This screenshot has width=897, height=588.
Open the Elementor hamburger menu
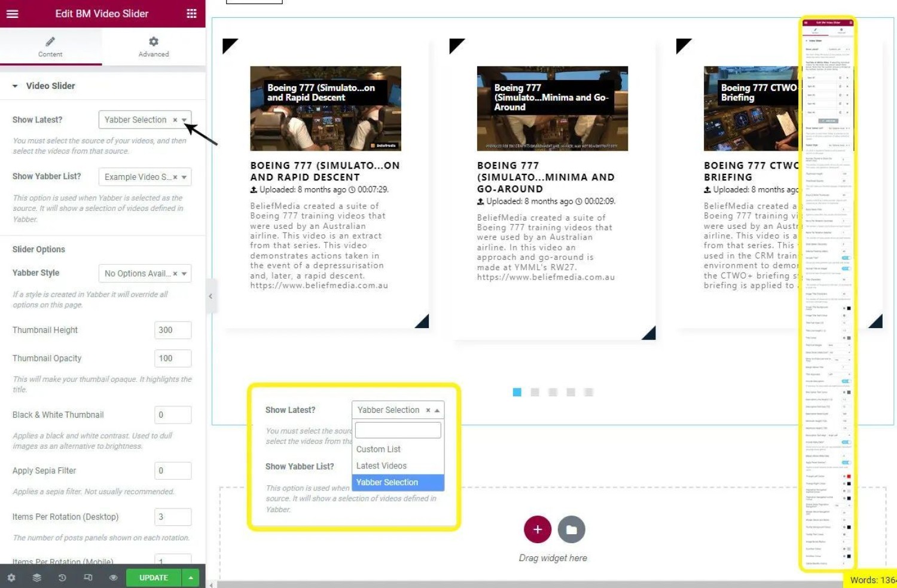(12, 14)
